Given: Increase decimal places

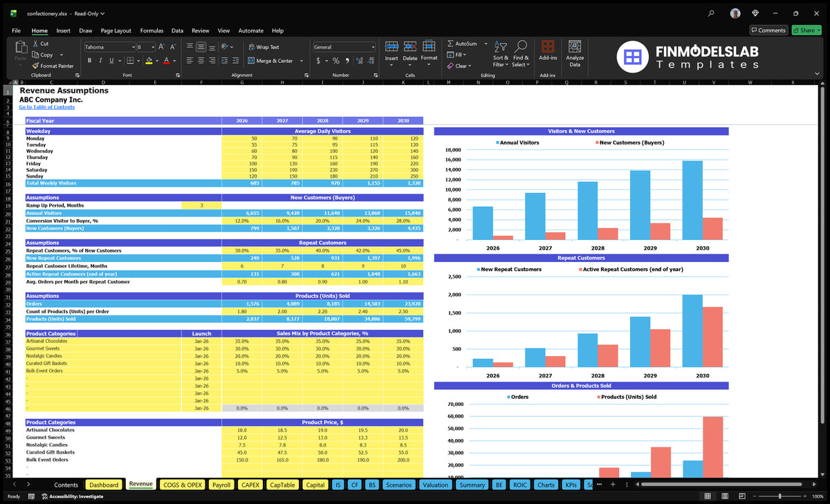Looking at the screenshot, I should click(359, 61).
